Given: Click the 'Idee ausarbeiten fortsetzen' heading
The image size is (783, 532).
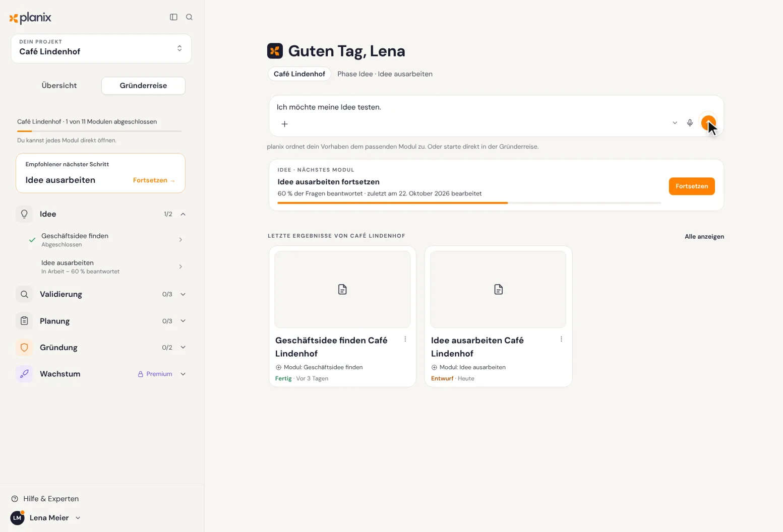Looking at the screenshot, I should coord(328,182).
